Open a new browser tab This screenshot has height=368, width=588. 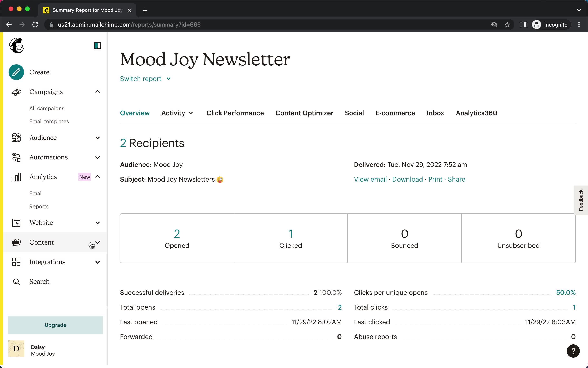(x=145, y=10)
